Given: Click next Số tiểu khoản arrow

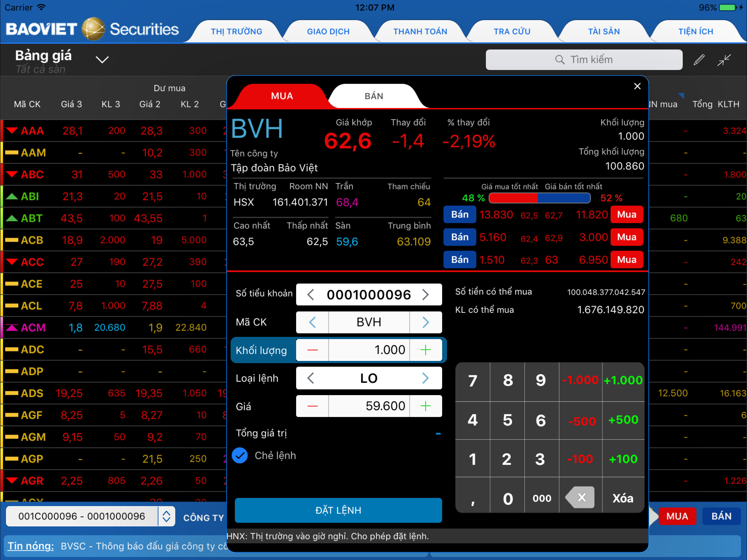Looking at the screenshot, I should coord(425,294).
